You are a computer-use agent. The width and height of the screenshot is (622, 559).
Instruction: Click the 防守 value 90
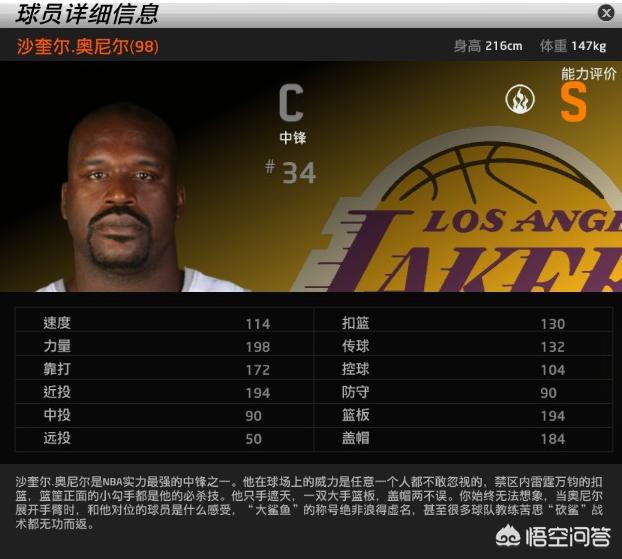[549, 393]
